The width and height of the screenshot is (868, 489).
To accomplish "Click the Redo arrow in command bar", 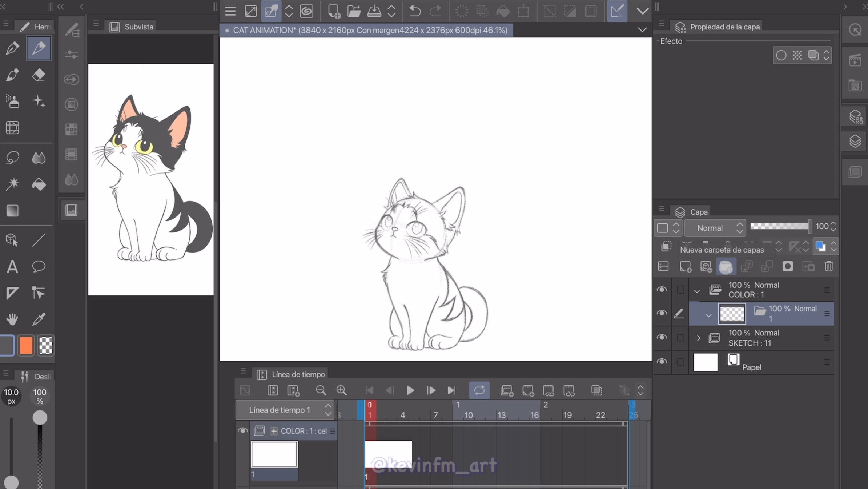I will [435, 11].
